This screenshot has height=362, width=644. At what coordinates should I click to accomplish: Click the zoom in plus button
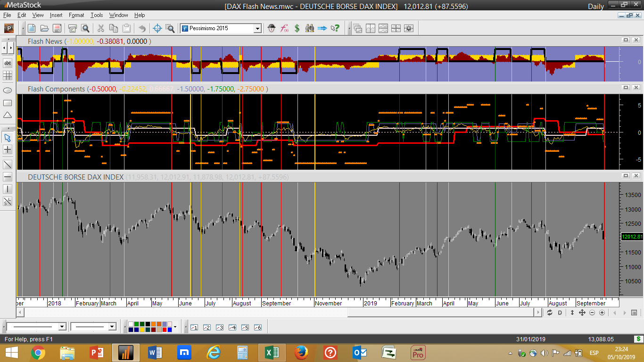click(602, 313)
